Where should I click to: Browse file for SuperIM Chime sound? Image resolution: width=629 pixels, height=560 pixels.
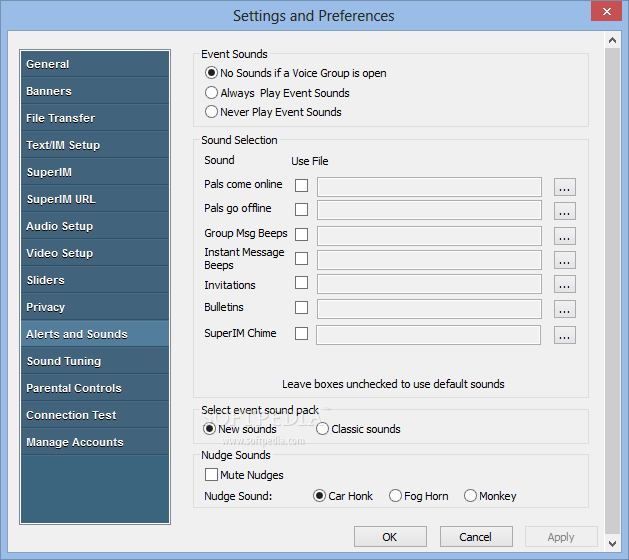(x=564, y=335)
